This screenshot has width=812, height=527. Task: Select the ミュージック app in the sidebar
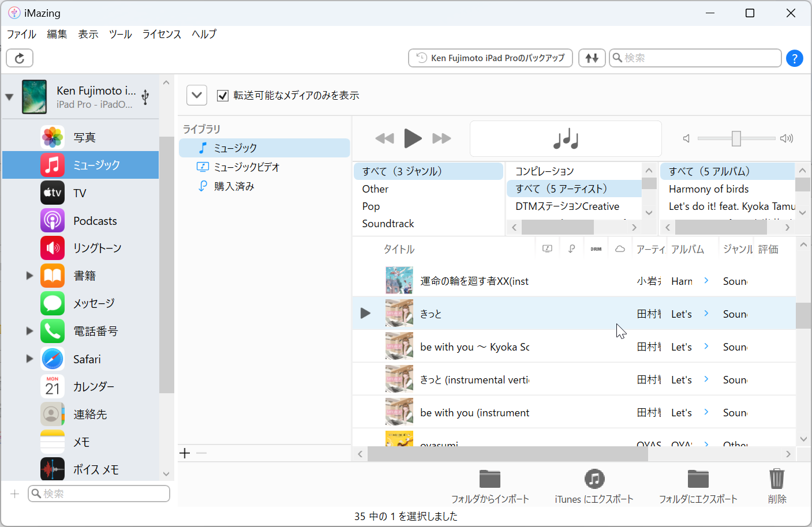click(x=81, y=165)
